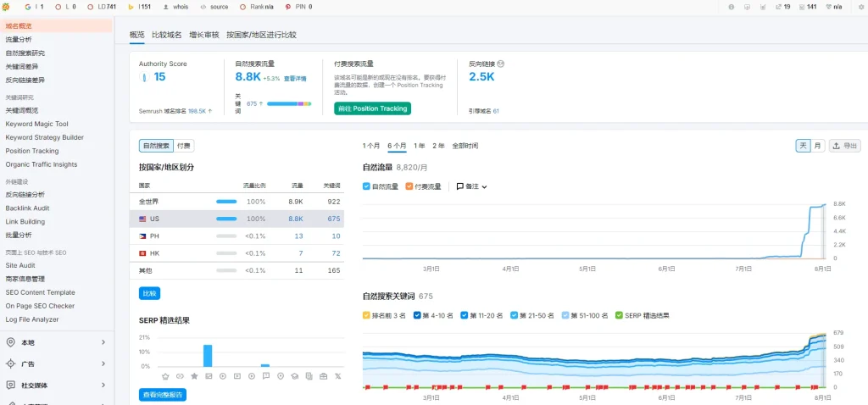868x405 pixels.
Task: Open 流量分析 in the sidebar
Action: click(x=19, y=39)
